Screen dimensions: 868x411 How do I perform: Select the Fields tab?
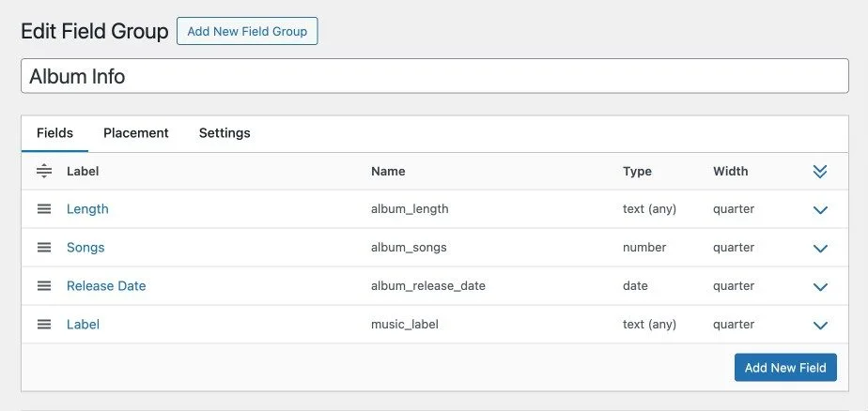click(54, 132)
